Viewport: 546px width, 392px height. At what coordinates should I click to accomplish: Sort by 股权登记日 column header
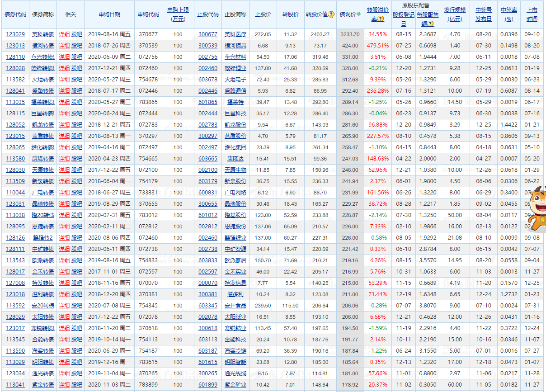pyautogui.click(x=404, y=19)
